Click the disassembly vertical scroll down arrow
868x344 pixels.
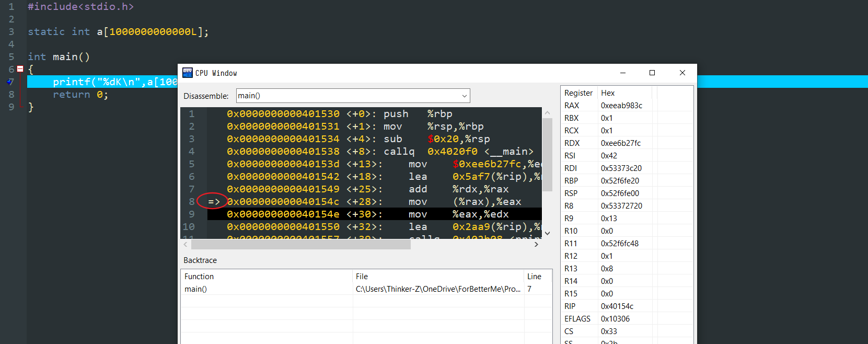coord(547,233)
